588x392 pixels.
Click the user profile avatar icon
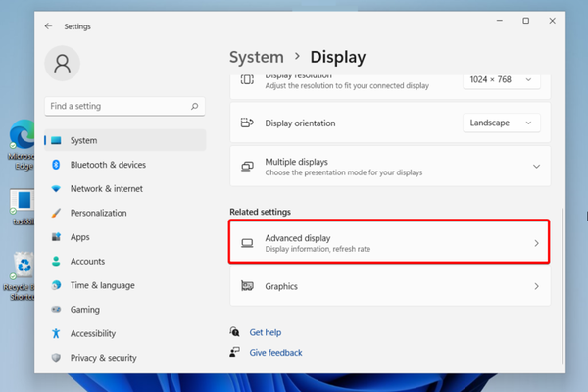63,64
